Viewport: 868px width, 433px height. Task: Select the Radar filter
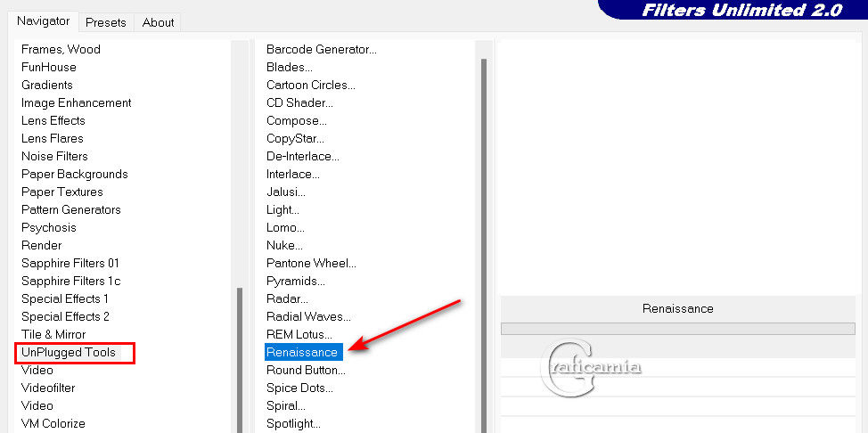click(x=287, y=298)
